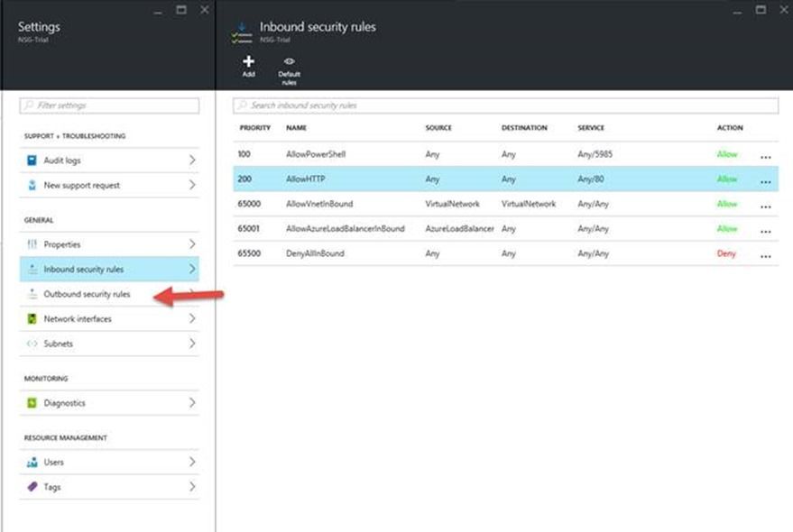Close the Settings blade
Screen dimensions: 793x532
[x=204, y=10]
